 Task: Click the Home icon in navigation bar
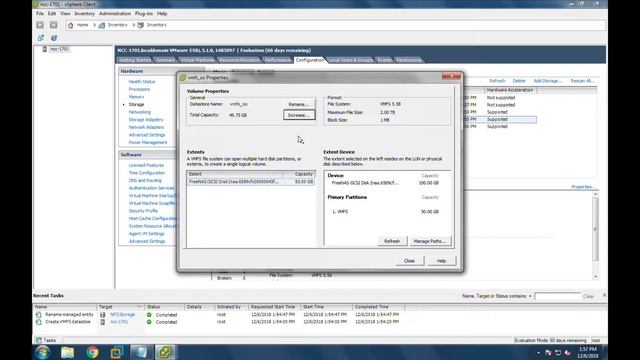tap(71, 25)
